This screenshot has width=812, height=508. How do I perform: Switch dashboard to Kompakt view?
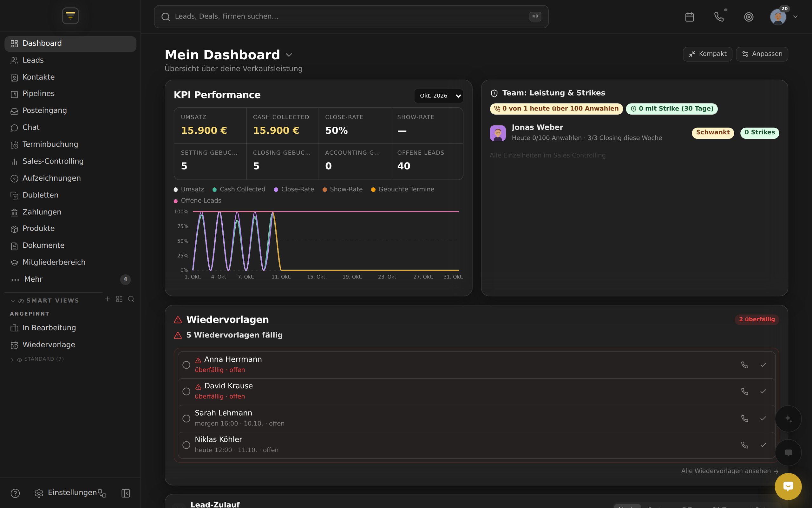(x=707, y=54)
